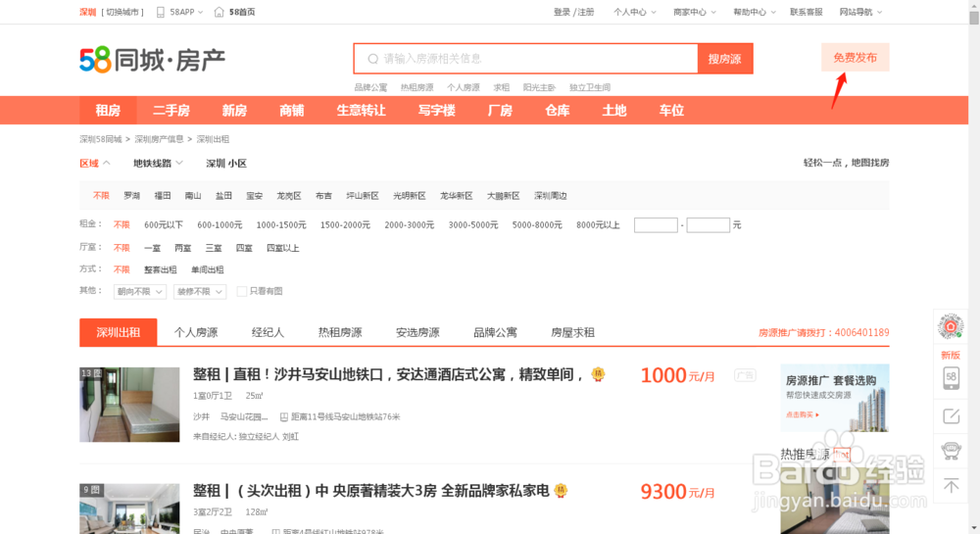
Task: Open the 二手房 navigation tab
Action: [171, 111]
